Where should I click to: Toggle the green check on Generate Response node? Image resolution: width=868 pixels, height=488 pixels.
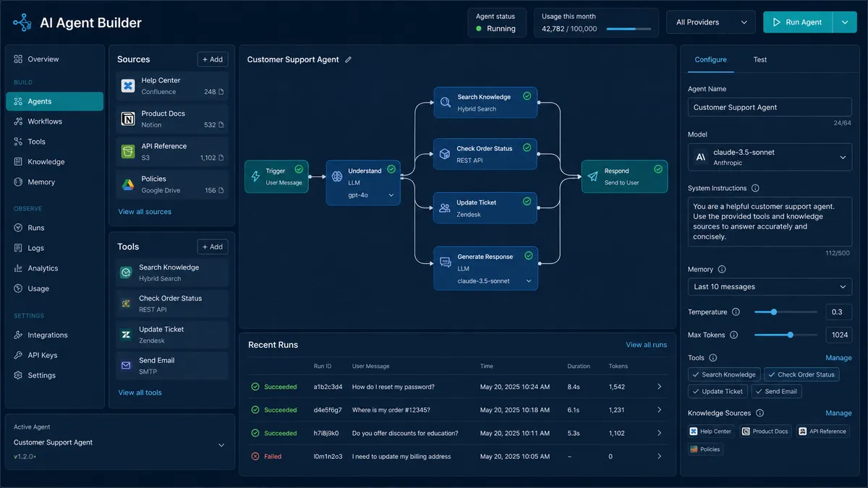529,255
